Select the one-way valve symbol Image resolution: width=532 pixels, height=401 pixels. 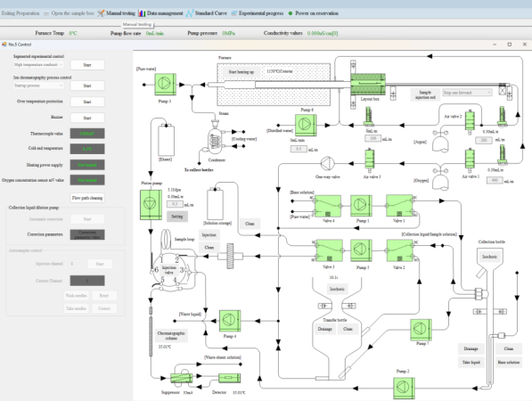pyautogui.click(x=328, y=163)
